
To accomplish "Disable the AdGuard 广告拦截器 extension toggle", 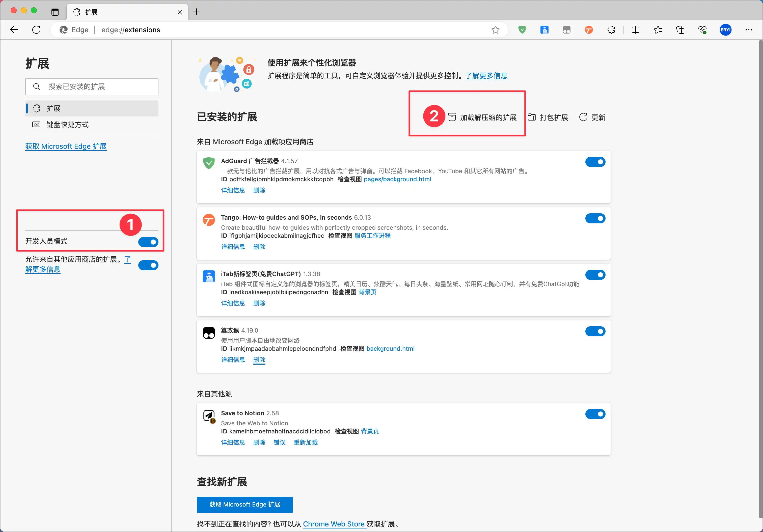I will [595, 162].
